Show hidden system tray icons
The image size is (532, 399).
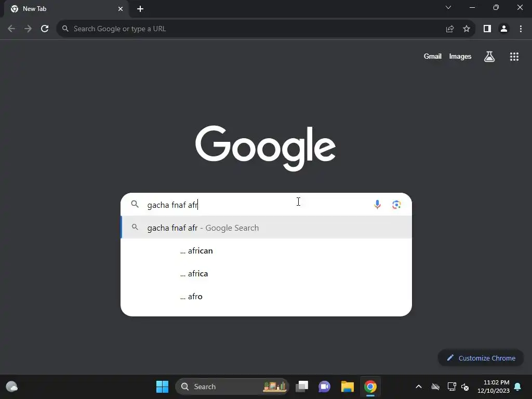tap(419, 387)
